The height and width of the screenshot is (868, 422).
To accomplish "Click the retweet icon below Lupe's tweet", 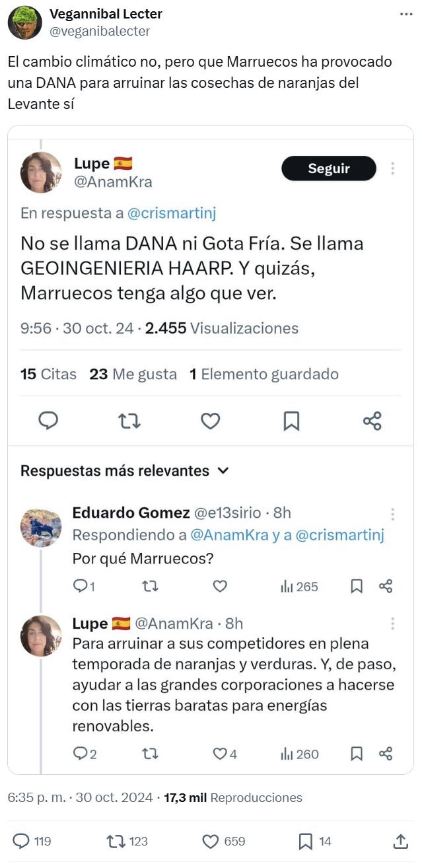I will click(x=129, y=421).
